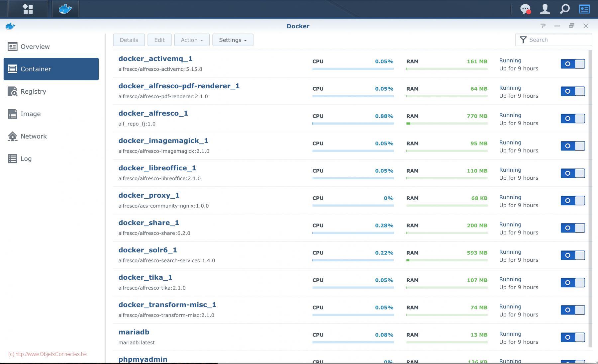
Task: Select the phpmyadmin container name
Action: (x=143, y=359)
